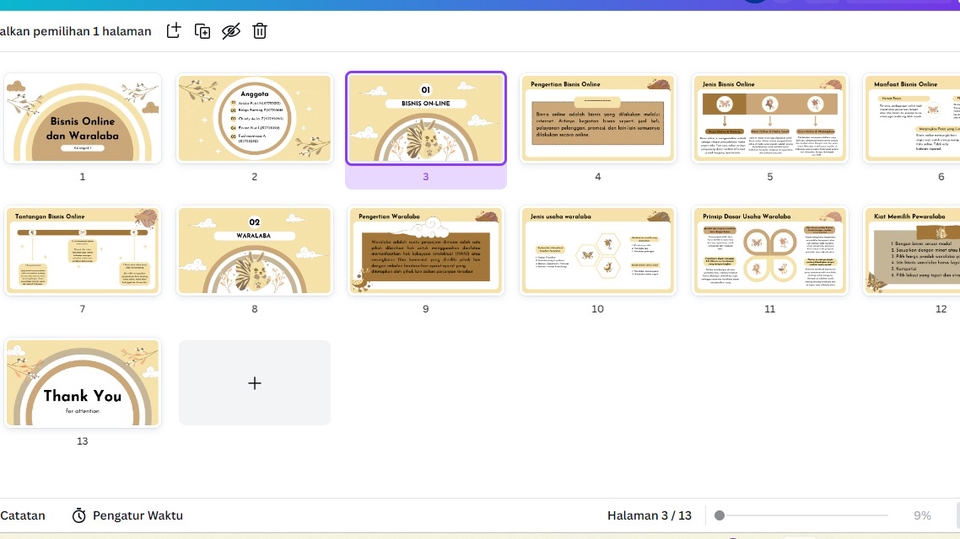Delete the selected page with trash icon
The height and width of the screenshot is (539, 960).
point(260,31)
